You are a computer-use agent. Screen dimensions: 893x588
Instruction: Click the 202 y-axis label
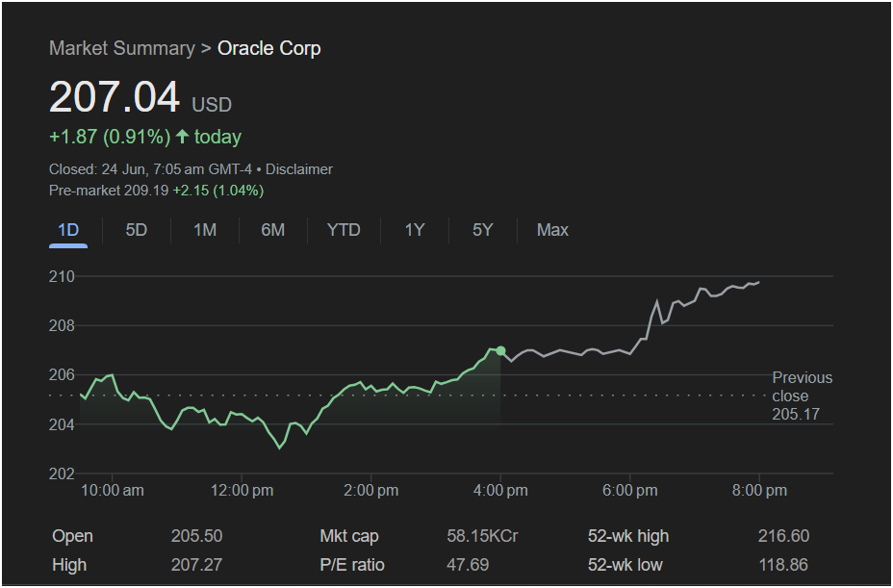tap(62, 474)
